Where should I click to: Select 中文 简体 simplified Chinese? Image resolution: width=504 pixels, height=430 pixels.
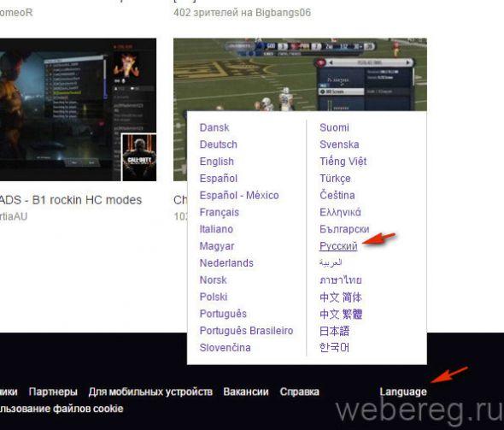click(x=341, y=297)
